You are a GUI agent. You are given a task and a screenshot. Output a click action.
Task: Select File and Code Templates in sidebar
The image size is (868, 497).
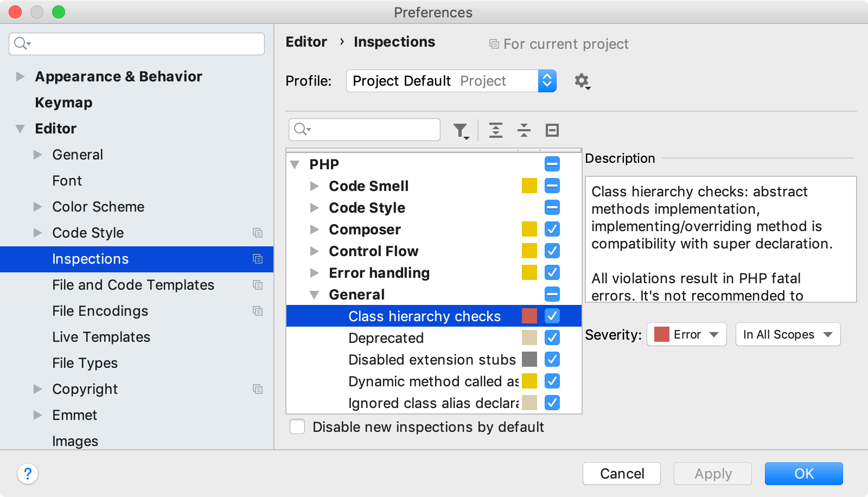pos(133,285)
